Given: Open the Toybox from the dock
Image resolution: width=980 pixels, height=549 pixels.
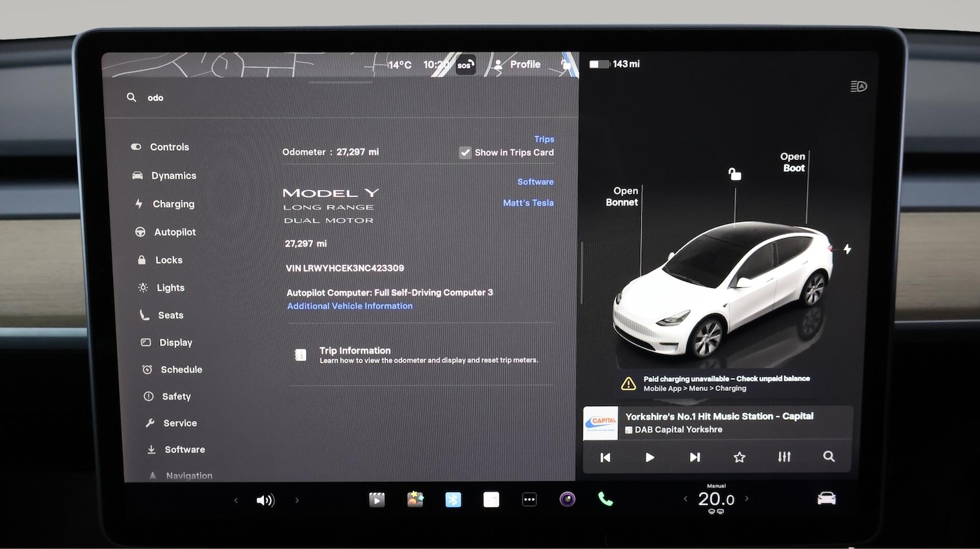Looking at the screenshot, I should [416, 499].
